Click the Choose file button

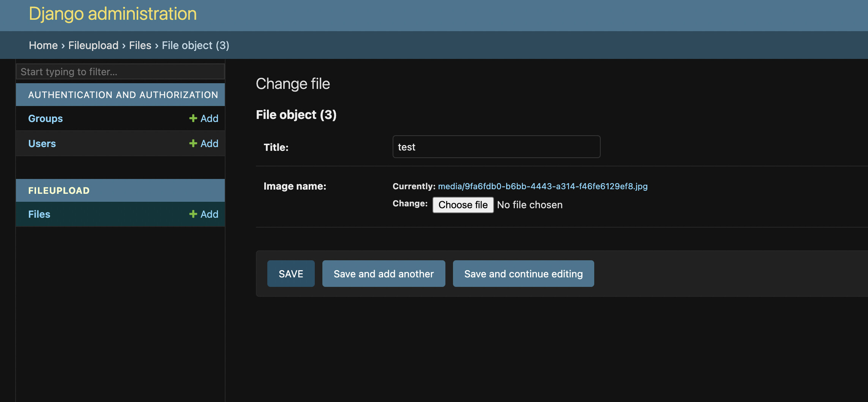(x=463, y=205)
